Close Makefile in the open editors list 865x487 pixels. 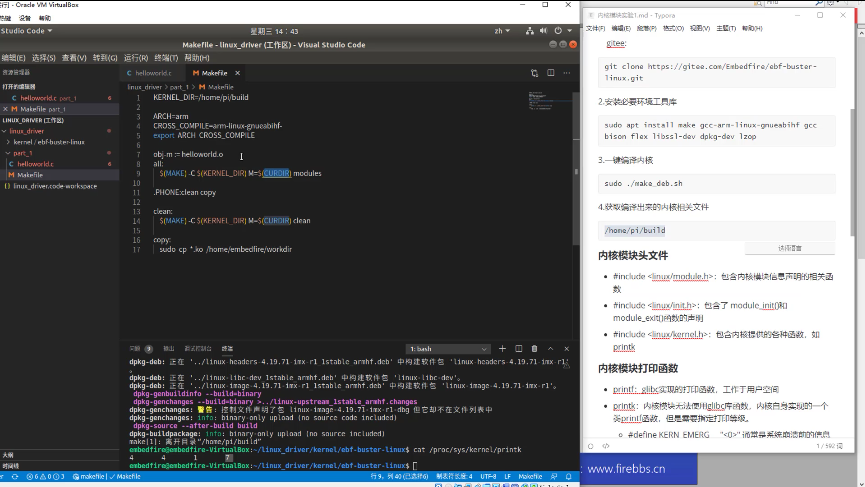point(6,109)
